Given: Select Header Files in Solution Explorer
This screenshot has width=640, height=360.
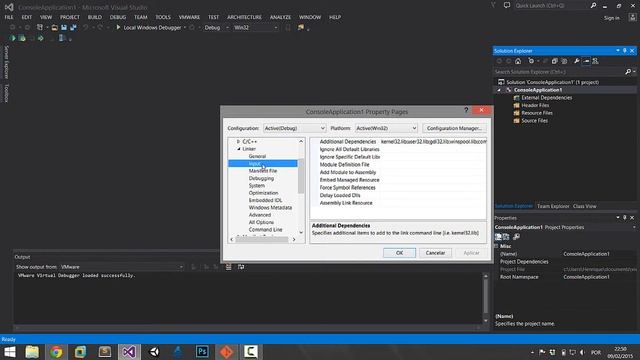Looking at the screenshot, I should tap(535, 105).
